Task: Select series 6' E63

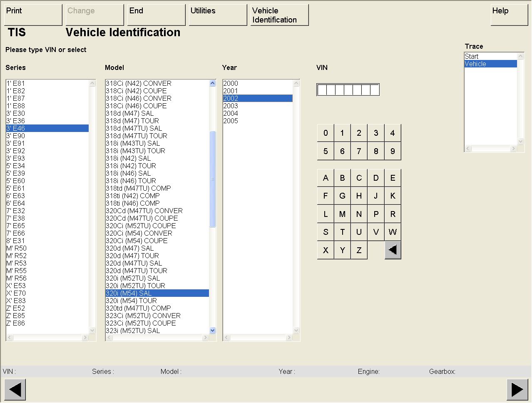Action: [x=47, y=196]
